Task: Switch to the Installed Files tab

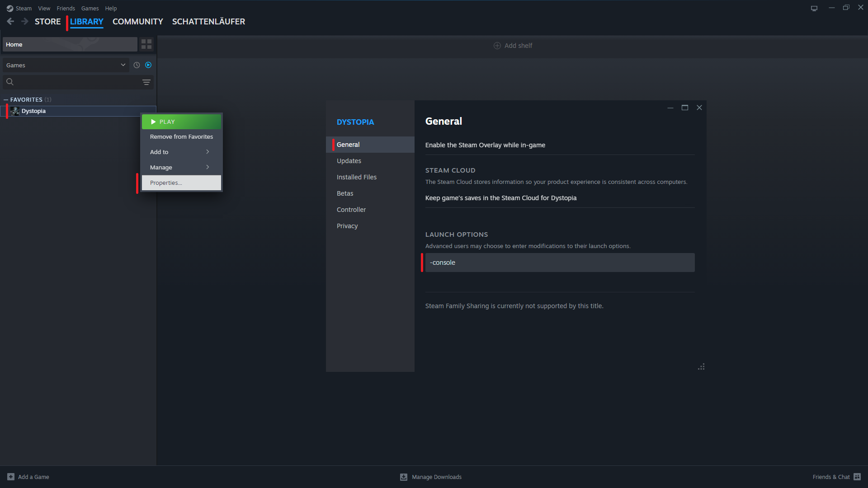Action: tap(356, 177)
